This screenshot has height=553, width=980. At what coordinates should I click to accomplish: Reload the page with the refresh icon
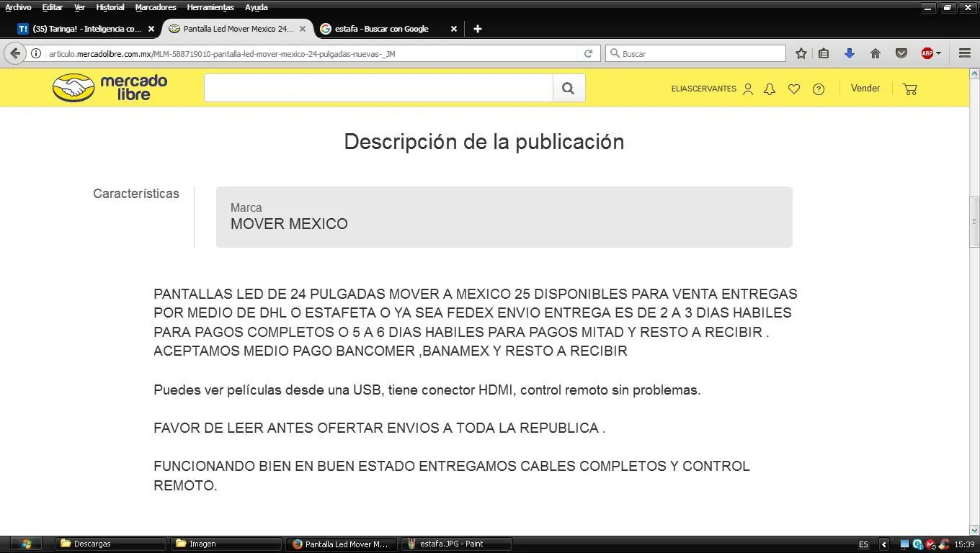click(588, 53)
